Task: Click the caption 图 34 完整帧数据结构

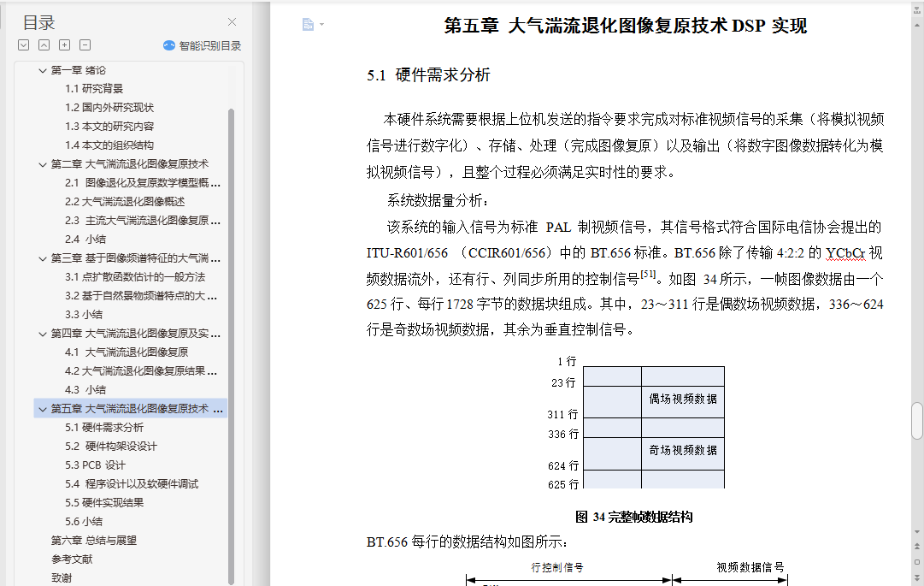Action: coord(634,517)
